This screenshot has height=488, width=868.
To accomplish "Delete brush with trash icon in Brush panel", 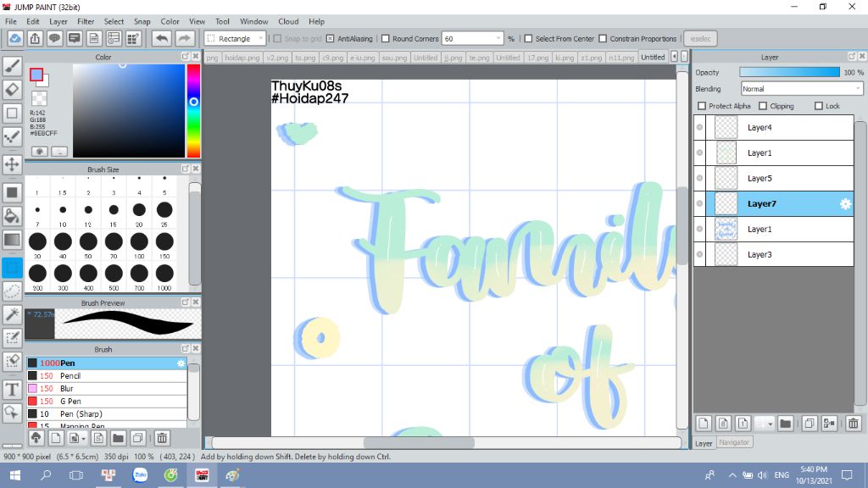I will [162, 438].
